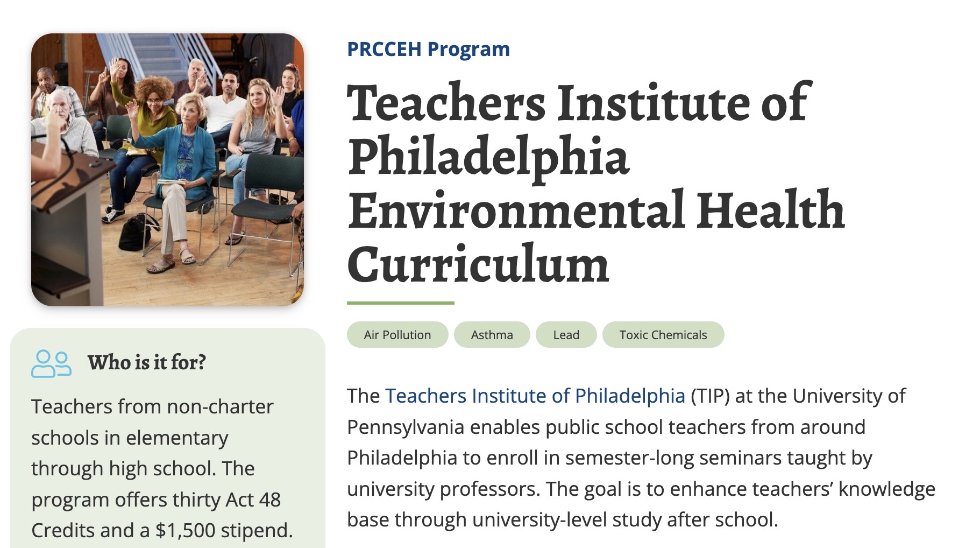Follow the Teachers Institute of Philadelphia link
The height and width of the screenshot is (548, 980).
click(x=535, y=396)
